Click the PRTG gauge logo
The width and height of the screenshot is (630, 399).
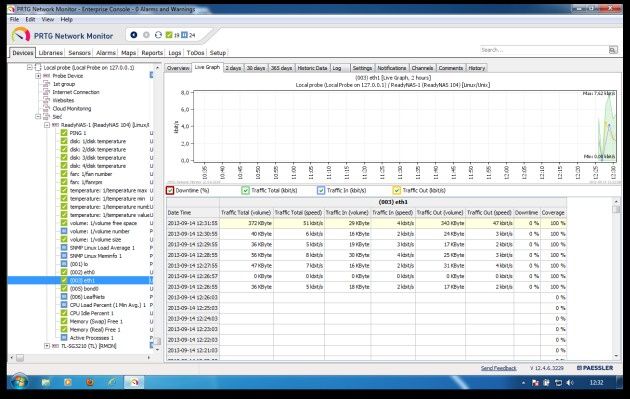pos(21,35)
